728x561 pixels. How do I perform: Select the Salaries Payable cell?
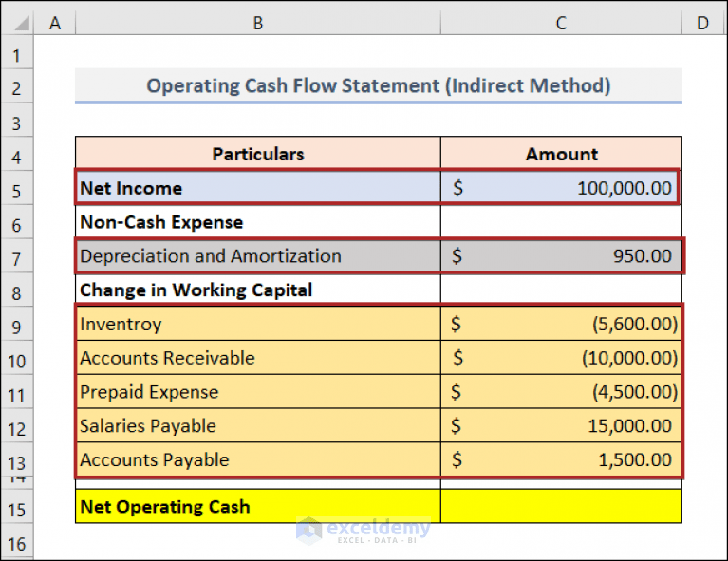[x=258, y=425]
